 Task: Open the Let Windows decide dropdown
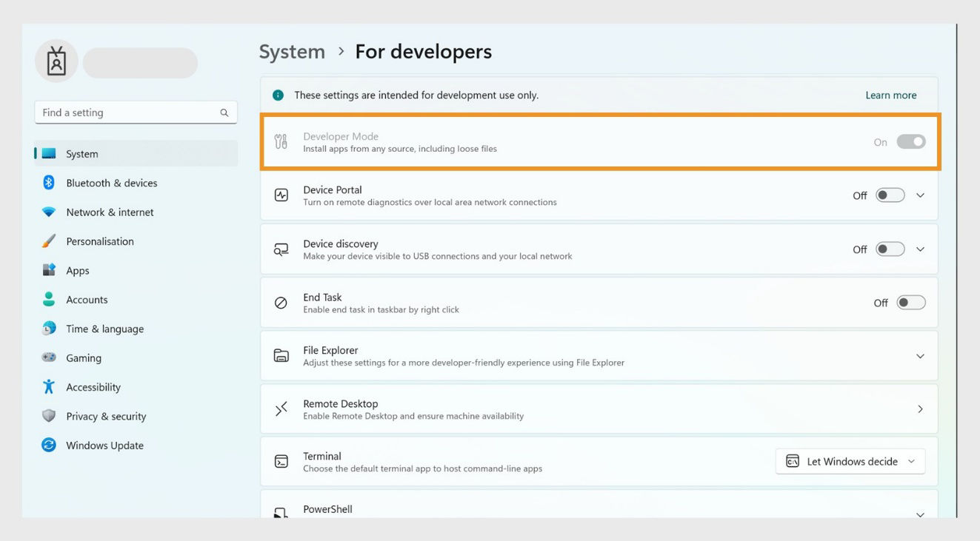pyautogui.click(x=850, y=462)
